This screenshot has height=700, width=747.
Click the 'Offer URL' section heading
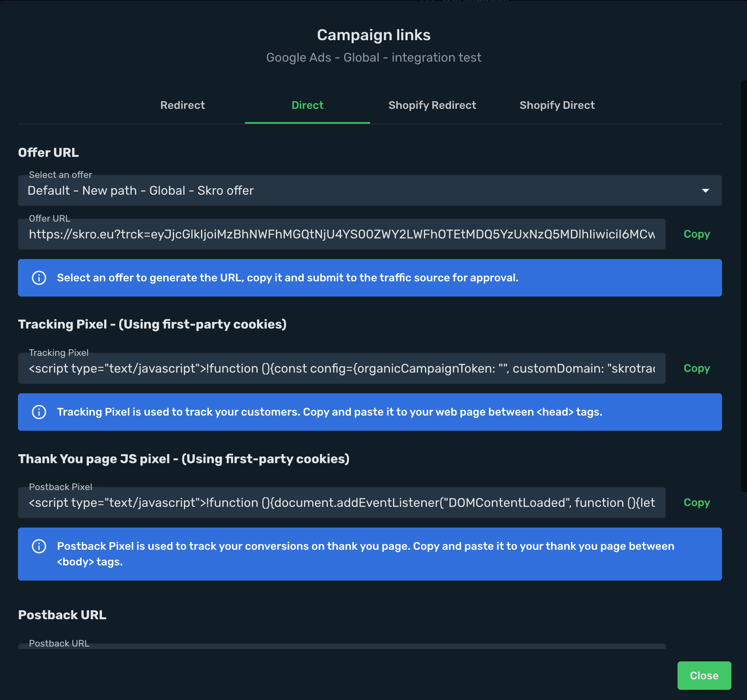(x=48, y=153)
